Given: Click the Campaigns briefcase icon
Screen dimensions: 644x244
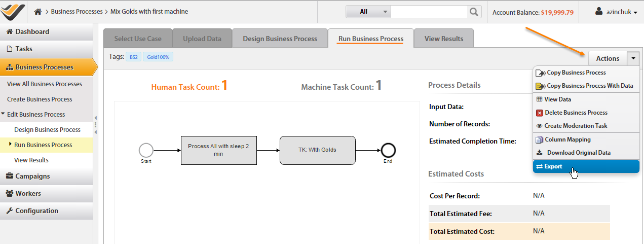Looking at the screenshot, I should pyautogui.click(x=9, y=176).
